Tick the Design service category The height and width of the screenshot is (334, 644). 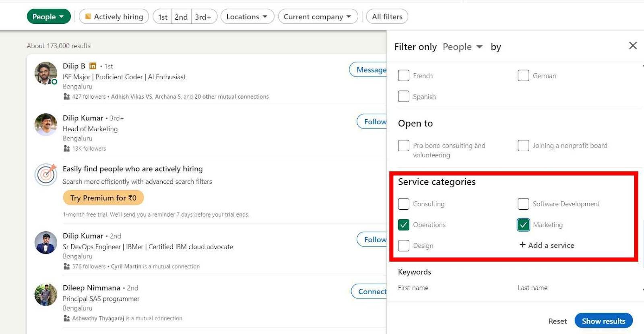pyautogui.click(x=403, y=245)
